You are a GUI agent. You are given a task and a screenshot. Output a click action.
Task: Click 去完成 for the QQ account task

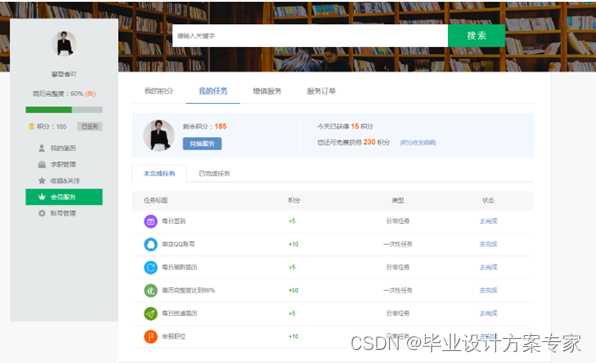point(488,244)
